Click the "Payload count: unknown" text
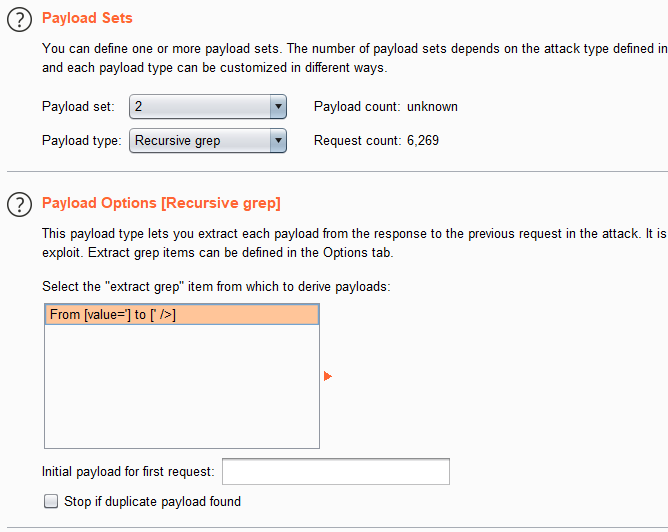668x532 pixels. (386, 107)
